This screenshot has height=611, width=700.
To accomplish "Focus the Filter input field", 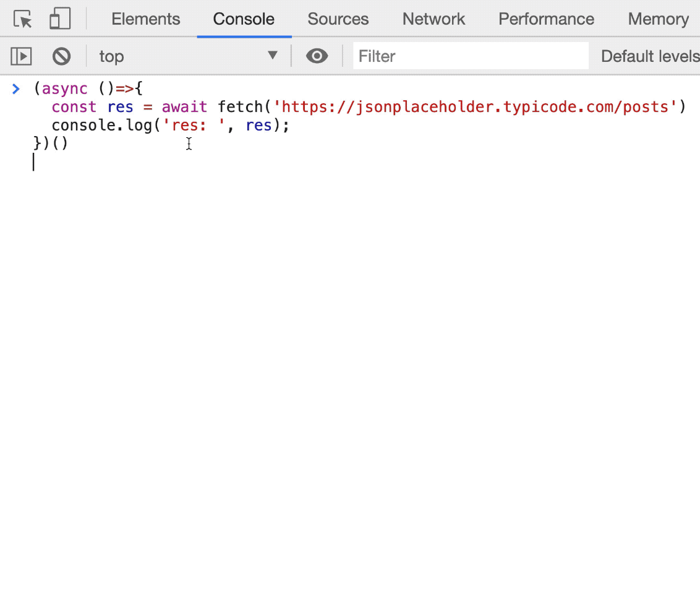I will tap(470, 56).
